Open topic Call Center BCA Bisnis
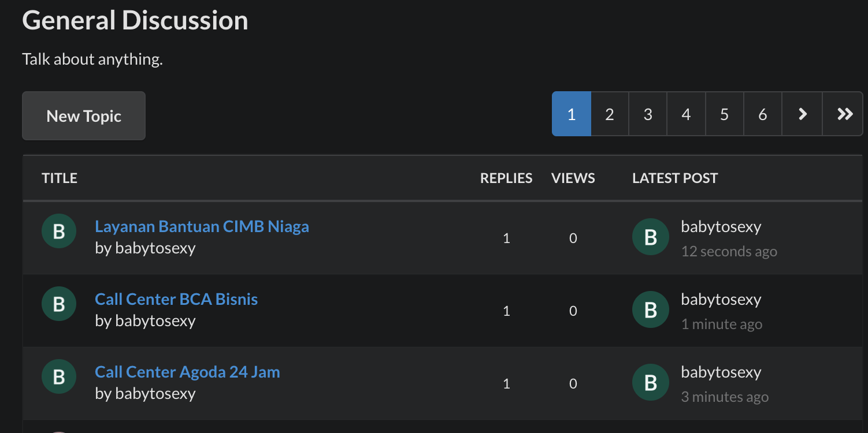 pos(176,299)
